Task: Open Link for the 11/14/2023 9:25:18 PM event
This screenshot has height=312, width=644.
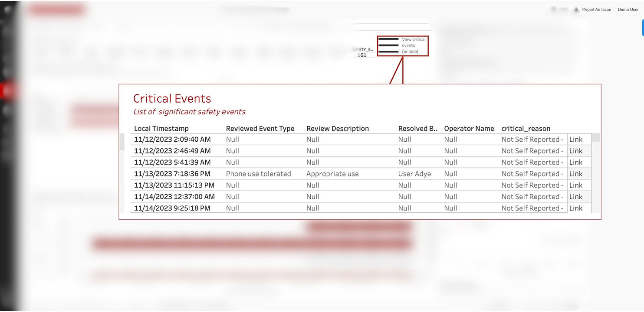Action: (x=576, y=208)
